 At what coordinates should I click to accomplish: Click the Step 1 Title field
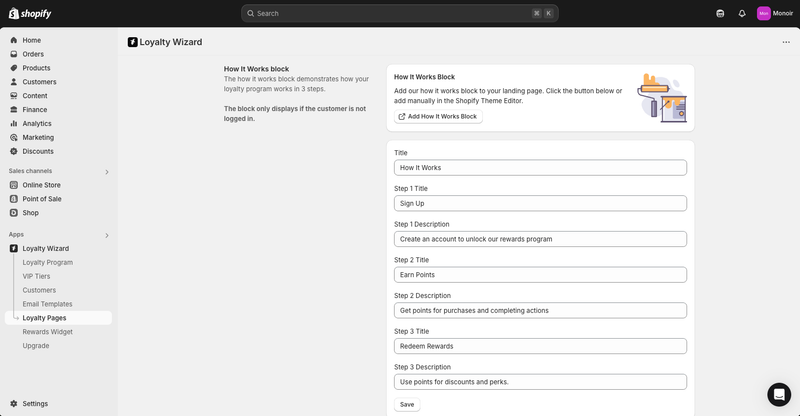point(540,203)
